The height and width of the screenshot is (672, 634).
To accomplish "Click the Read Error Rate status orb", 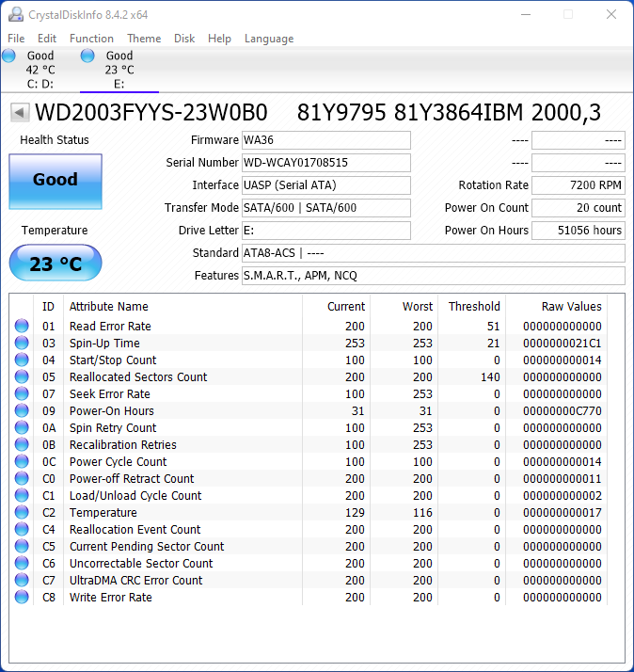I will click(22, 327).
